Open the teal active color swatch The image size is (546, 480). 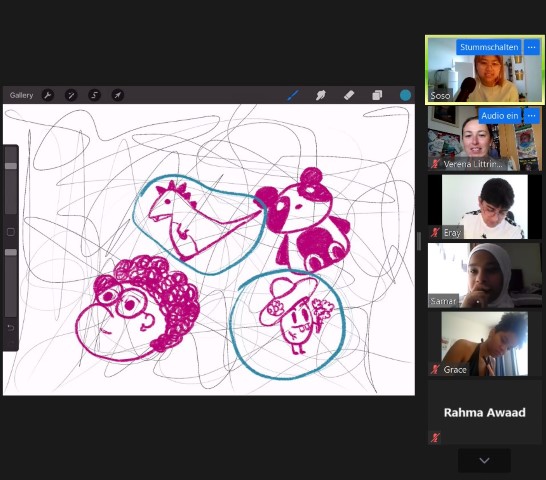coord(405,95)
